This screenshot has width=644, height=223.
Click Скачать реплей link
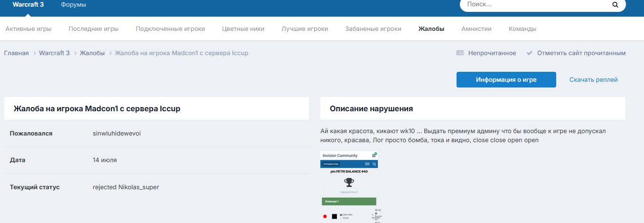tap(594, 80)
